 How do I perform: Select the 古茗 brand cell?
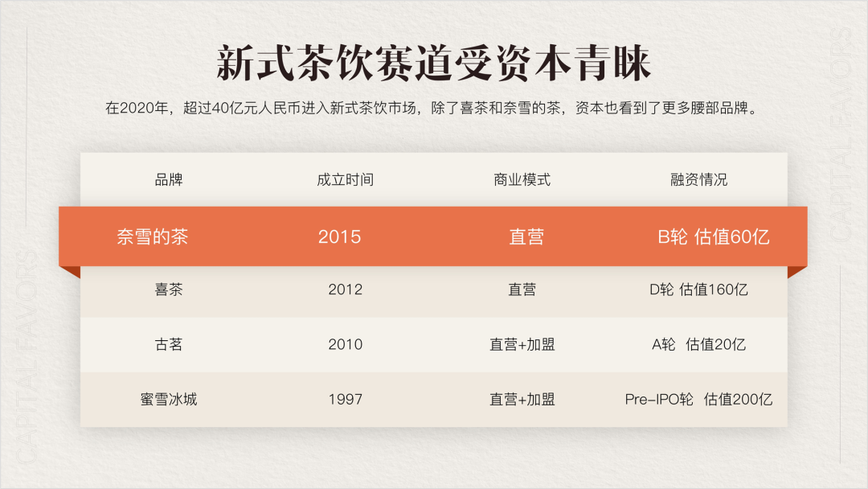tap(169, 344)
